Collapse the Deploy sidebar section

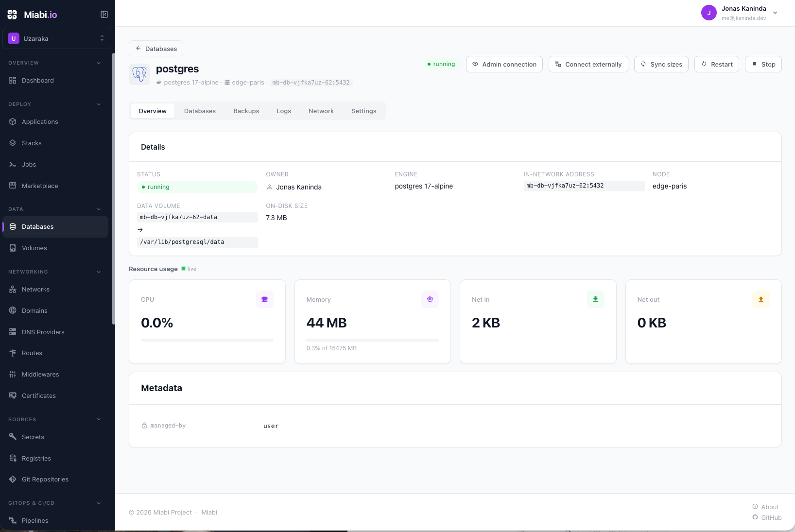point(99,104)
